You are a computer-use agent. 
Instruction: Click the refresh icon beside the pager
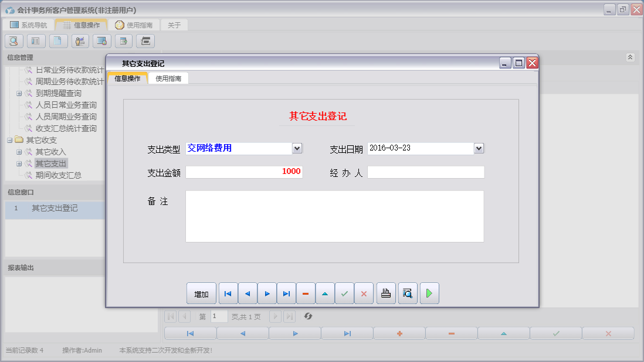[x=307, y=316]
